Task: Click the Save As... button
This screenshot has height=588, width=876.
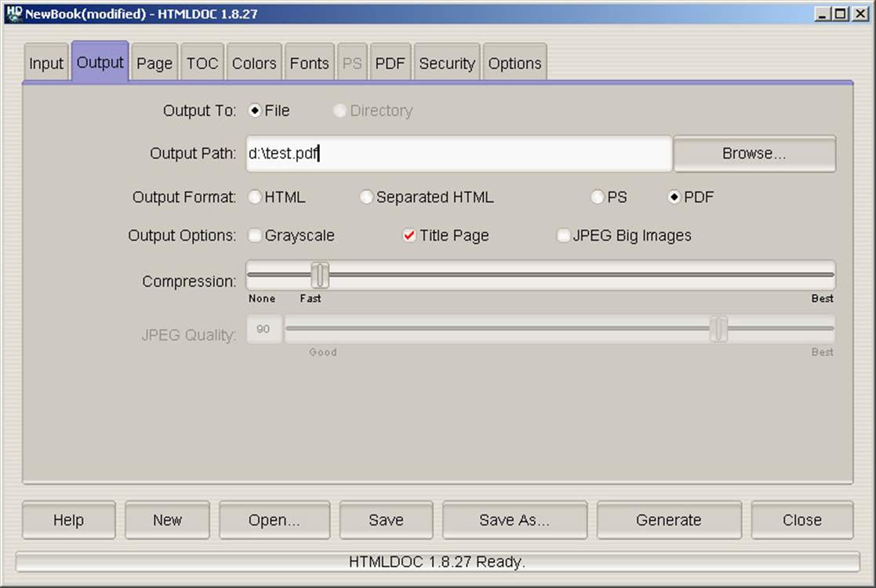Action: (514, 520)
